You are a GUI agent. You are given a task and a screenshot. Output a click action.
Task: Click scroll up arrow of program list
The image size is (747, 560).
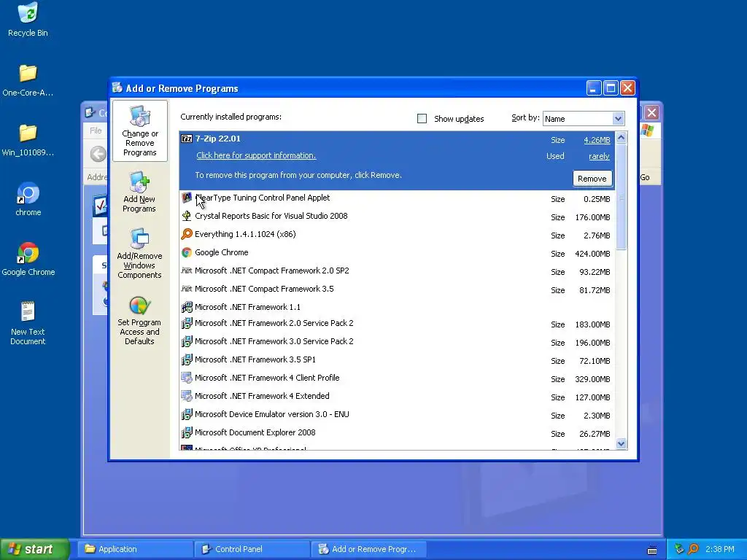[621, 138]
